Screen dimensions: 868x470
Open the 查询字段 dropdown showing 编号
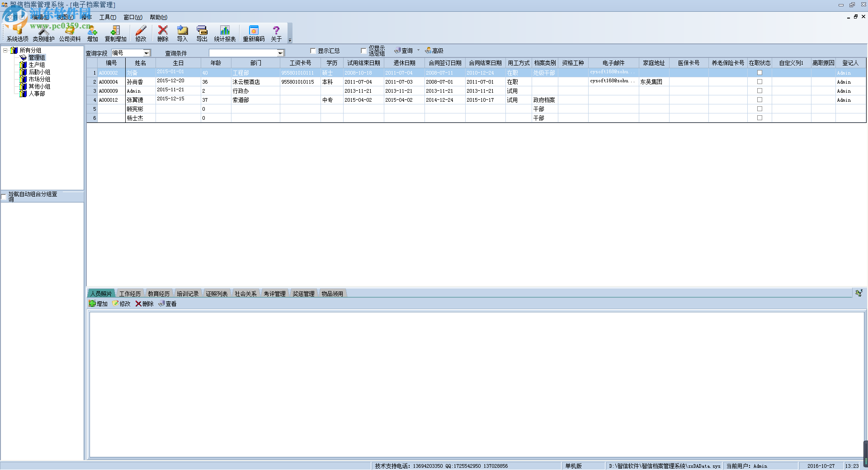pos(146,53)
